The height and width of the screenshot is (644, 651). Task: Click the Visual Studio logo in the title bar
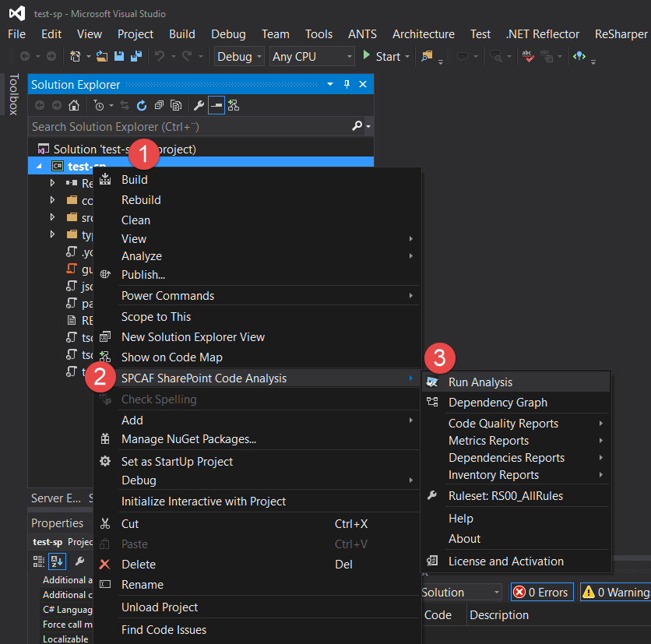[17, 13]
